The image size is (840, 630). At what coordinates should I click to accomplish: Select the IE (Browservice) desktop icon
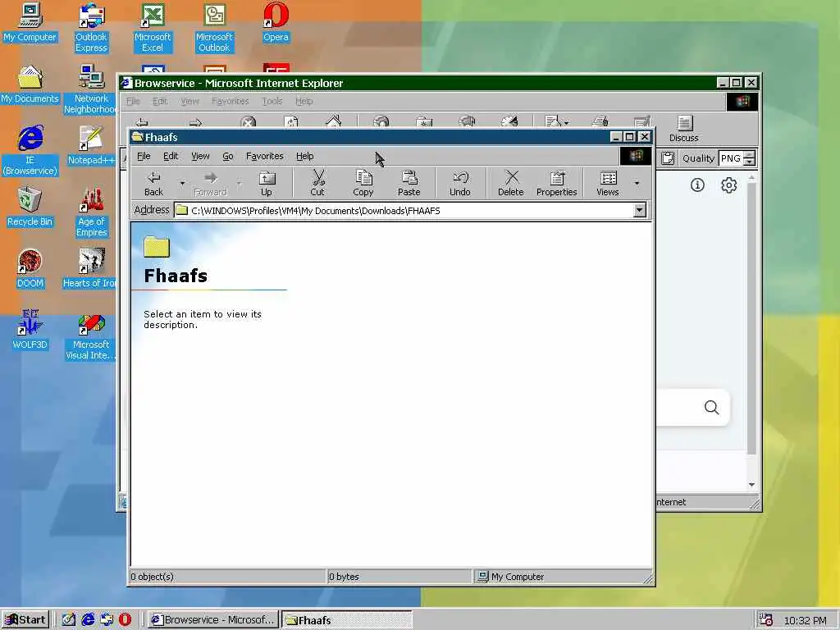30,151
